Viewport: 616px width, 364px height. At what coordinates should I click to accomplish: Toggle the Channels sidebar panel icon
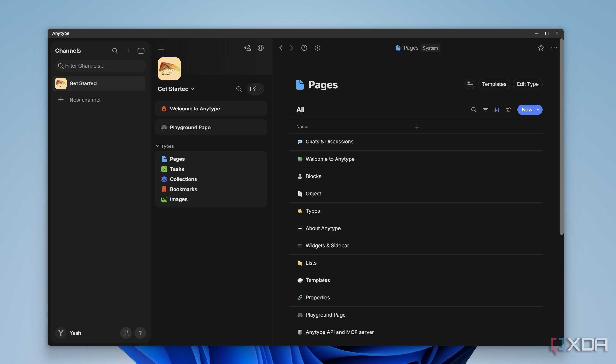tap(141, 51)
